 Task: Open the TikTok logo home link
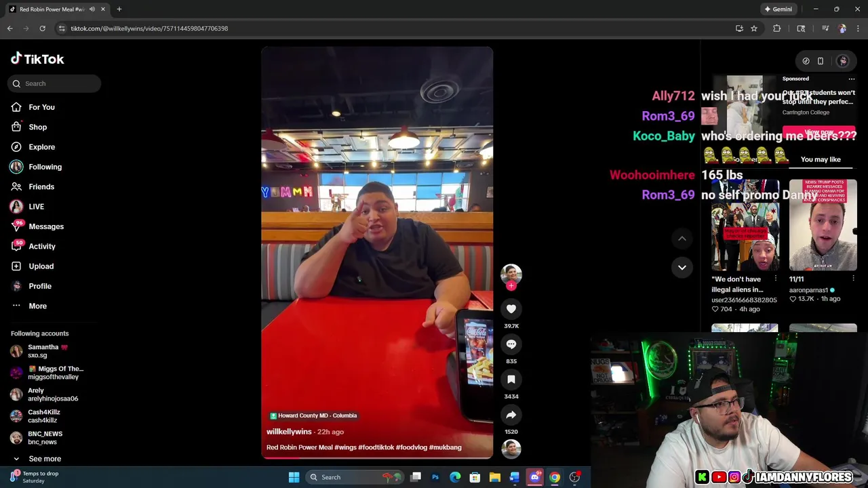point(37,59)
